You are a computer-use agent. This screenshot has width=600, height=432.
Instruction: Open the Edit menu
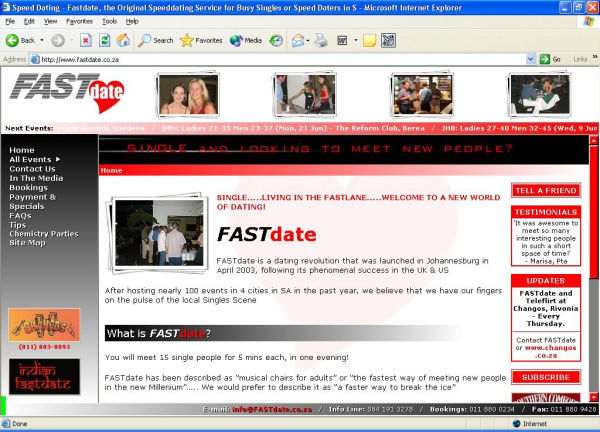coord(29,21)
